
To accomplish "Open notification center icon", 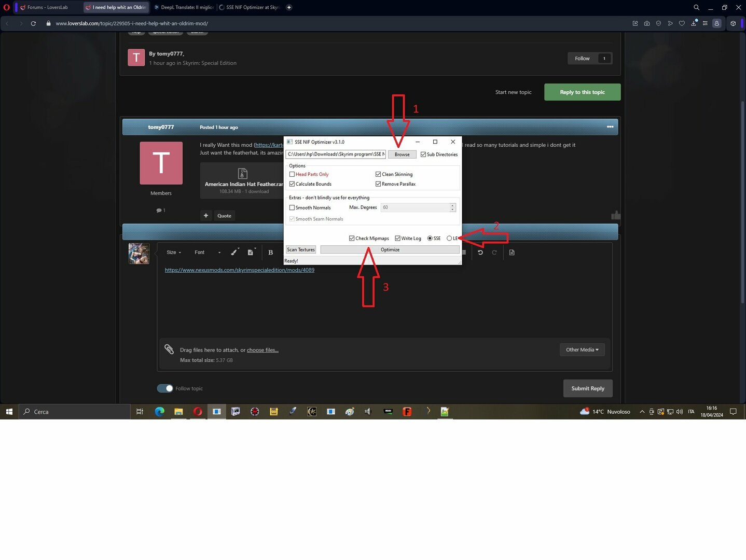I will point(733,412).
